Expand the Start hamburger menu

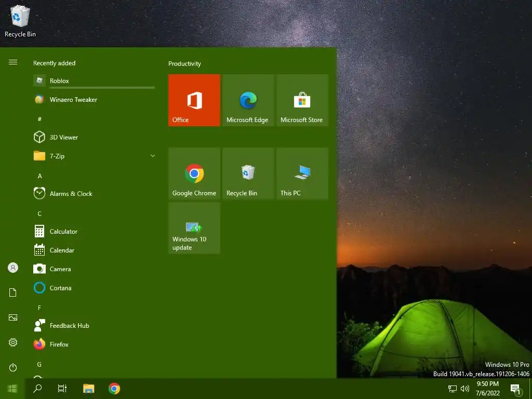13,62
